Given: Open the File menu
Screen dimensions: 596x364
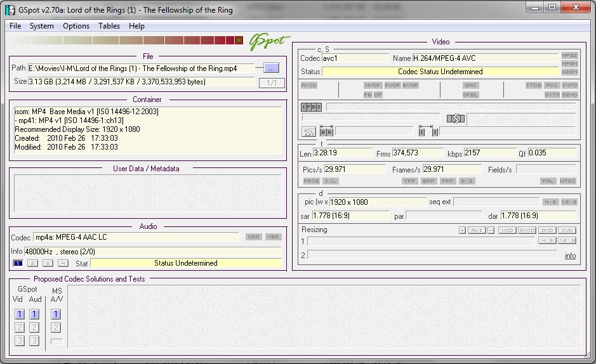Looking at the screenshot, I should pos(15,26).
